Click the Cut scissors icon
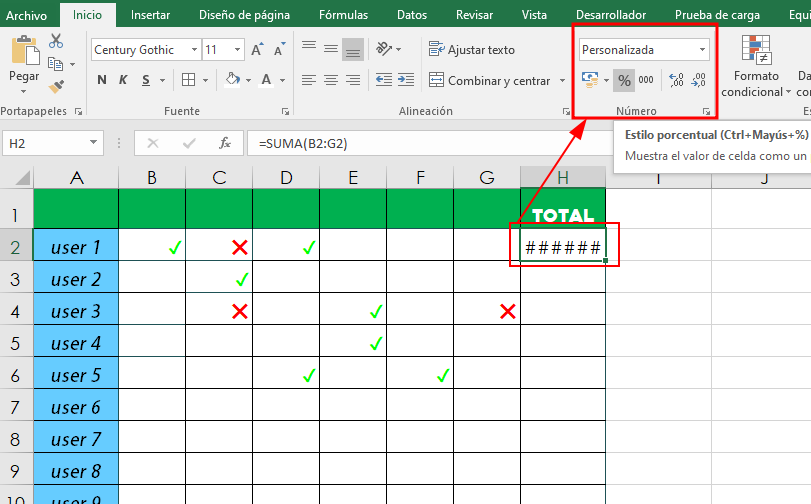The image size is (811, 504). click(56, 41)
